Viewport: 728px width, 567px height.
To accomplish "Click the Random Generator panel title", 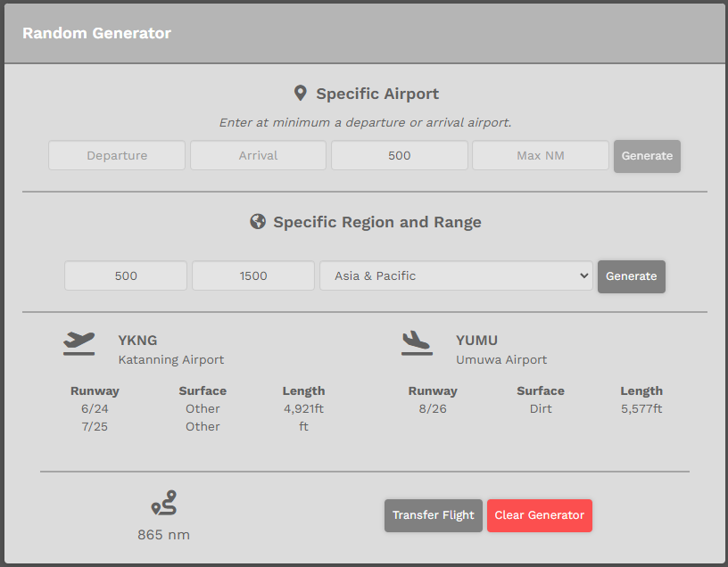I will [x=96, y=33].
